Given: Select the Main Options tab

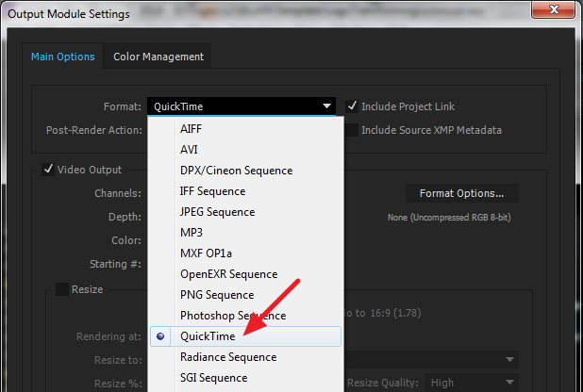Looking at the screenshot, I should [63, 57].
